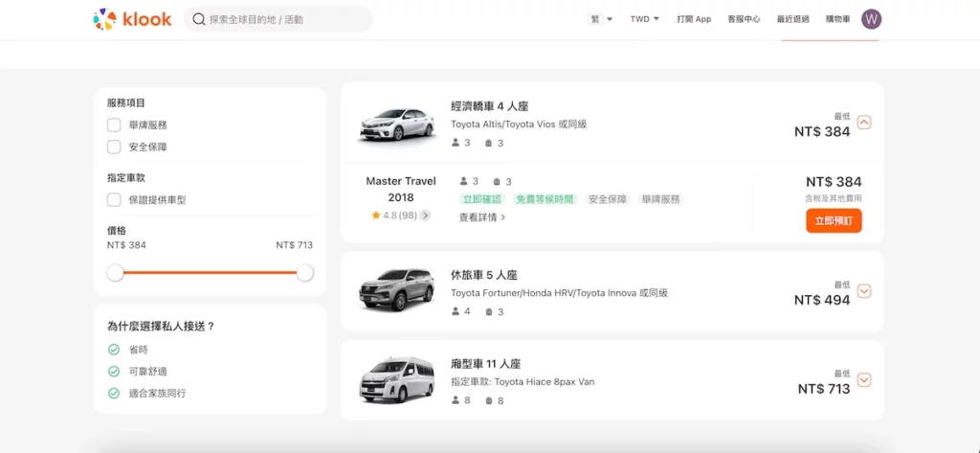This screenshot has width=980, height=453.
Task: Open 查看詳情 details link
Action: 482,217
